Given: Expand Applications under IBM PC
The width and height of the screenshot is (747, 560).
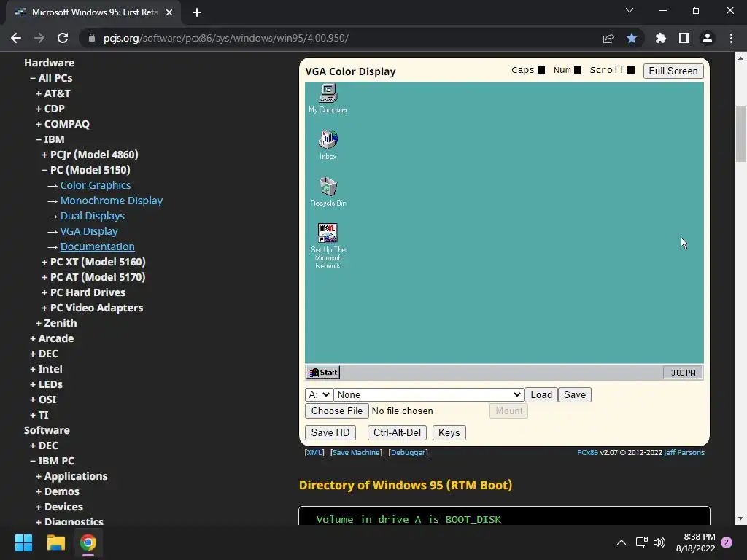Looking at the screenshot, I should click(x=71, y=476).
